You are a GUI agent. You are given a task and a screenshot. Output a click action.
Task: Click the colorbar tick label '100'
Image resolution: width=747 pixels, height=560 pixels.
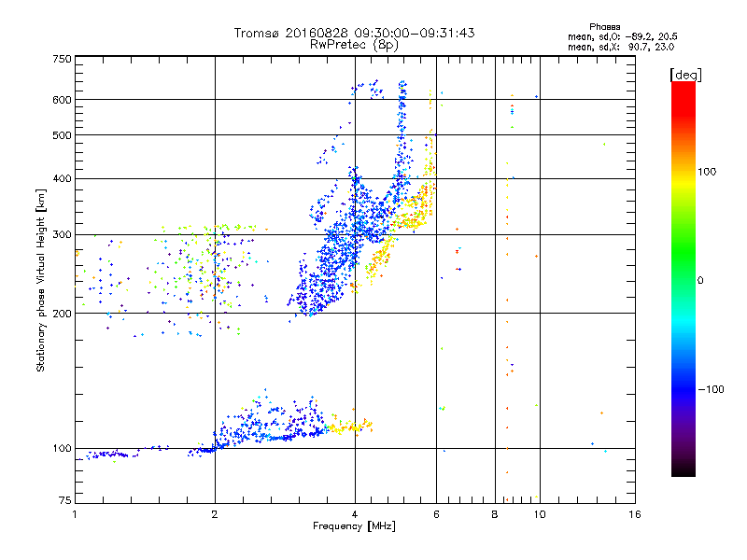tap(707, 172)
